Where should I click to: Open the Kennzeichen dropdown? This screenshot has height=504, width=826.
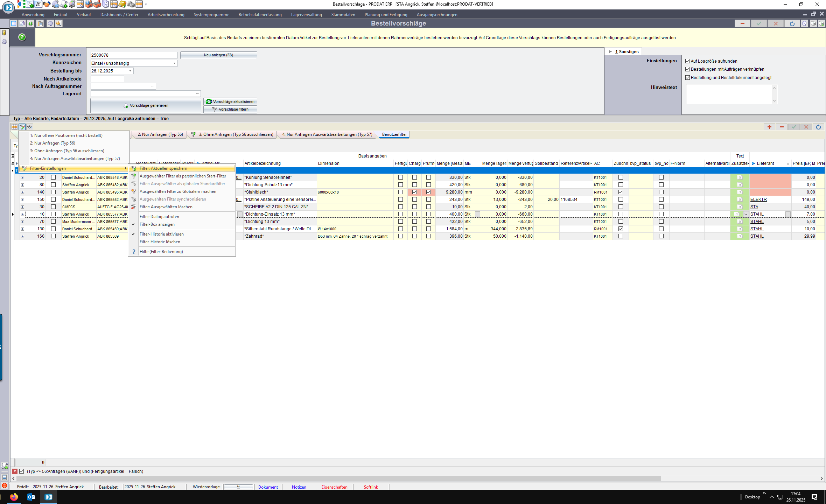tap(174, 63)
